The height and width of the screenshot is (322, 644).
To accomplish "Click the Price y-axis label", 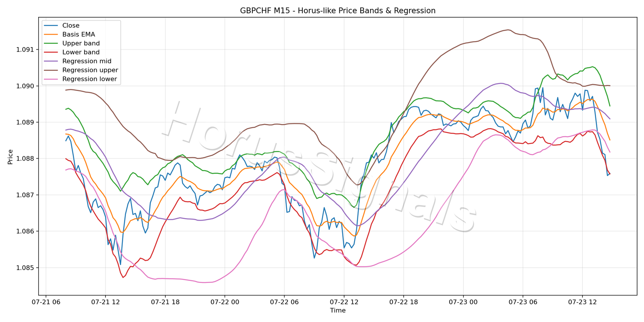I will point(10,157).
